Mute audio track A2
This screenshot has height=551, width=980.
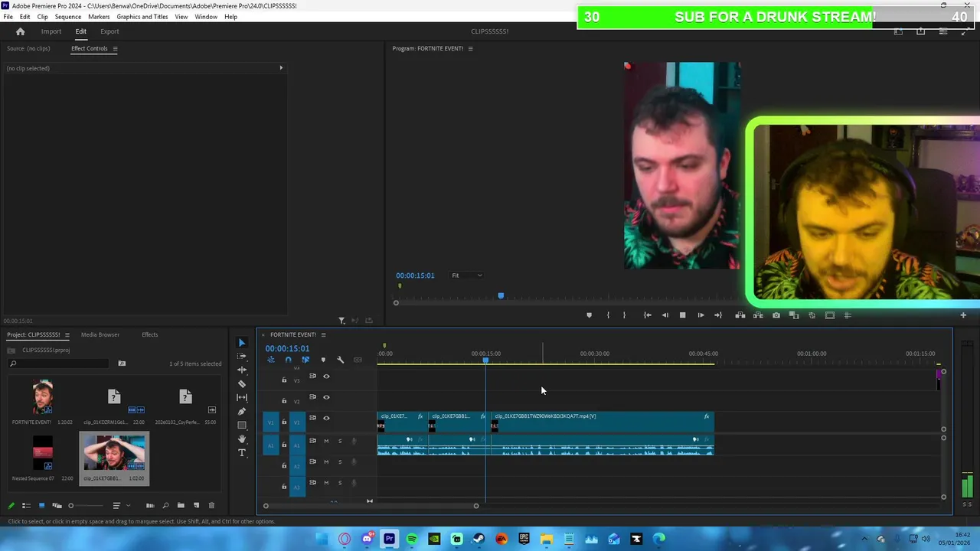point(326,461)
